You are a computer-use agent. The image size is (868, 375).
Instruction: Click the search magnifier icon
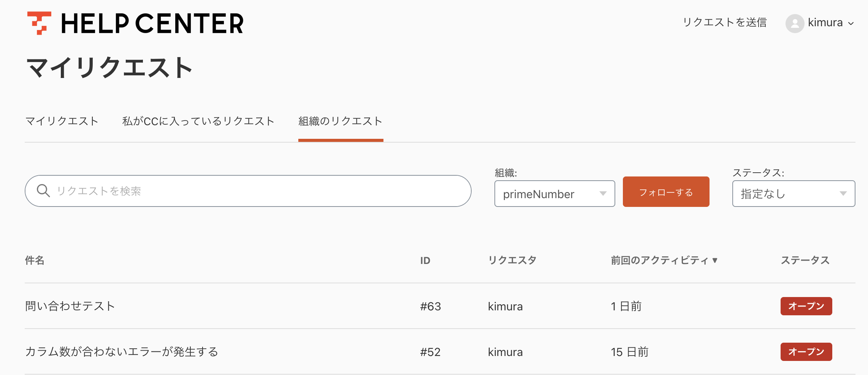coord(44,191)
